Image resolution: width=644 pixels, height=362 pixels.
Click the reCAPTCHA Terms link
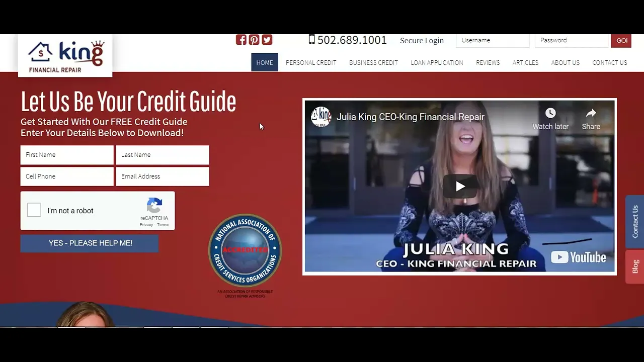coord(163,225)
